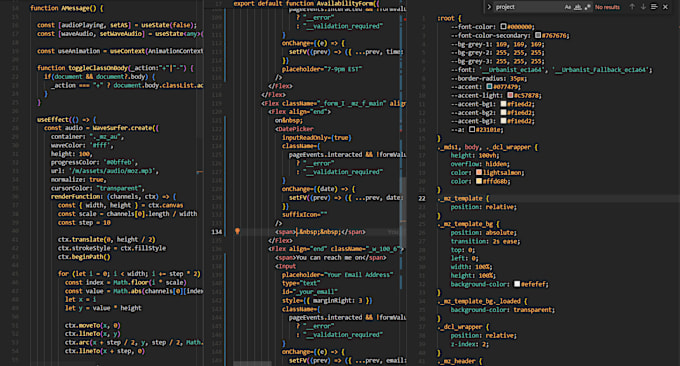
Task: Open the --accent-bg3 color swatch
Action: (x=503, y=121)
